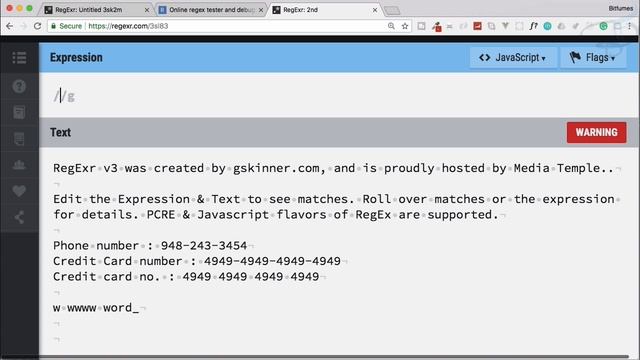640x360 pixels.
Task: Click the red WARNING button
Action: coord(596,132)
